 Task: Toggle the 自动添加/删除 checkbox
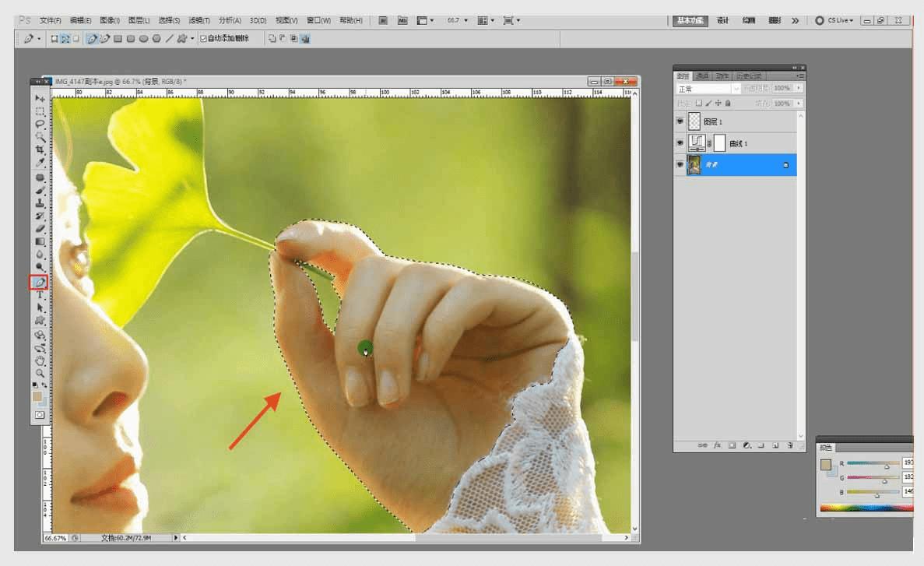(x=204, y=38)
